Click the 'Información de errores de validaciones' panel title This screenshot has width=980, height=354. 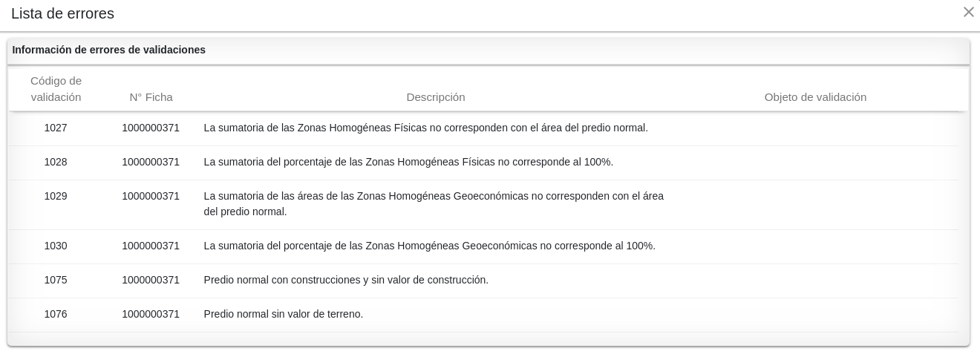coord(109,50)
